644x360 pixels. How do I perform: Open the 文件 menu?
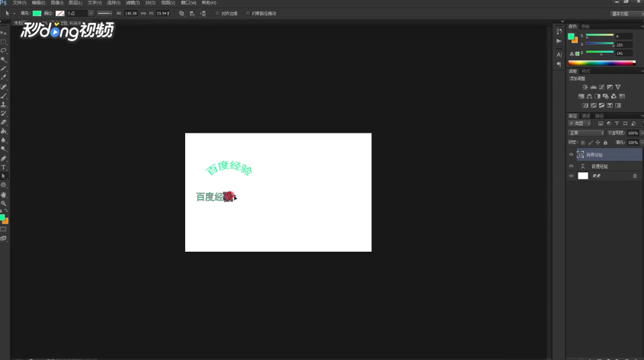tap(19, 3)
